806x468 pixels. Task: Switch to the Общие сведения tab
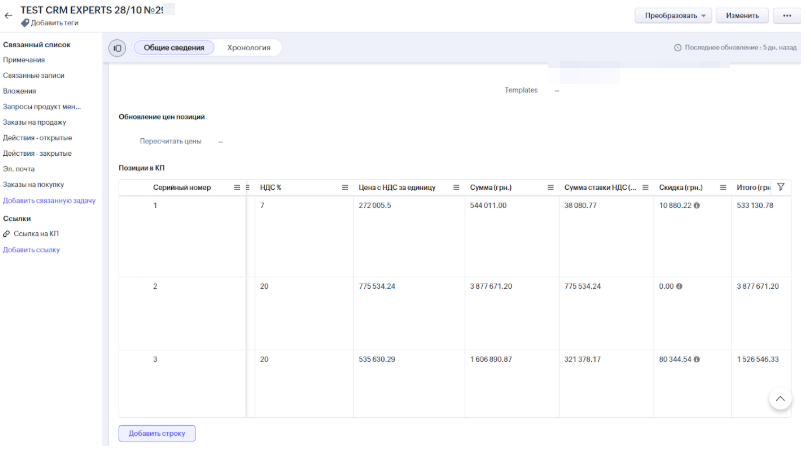[x=174, y=48]
